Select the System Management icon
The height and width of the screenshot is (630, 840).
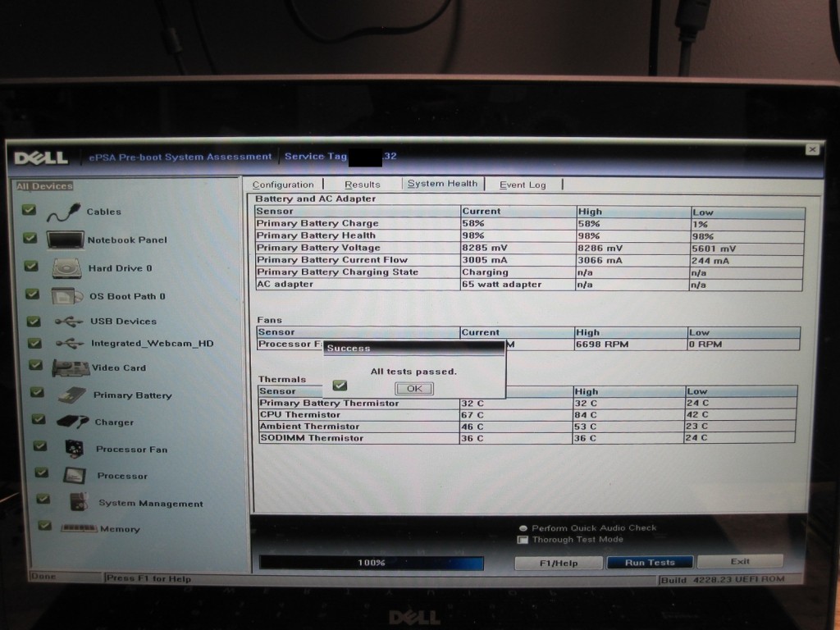79,502
